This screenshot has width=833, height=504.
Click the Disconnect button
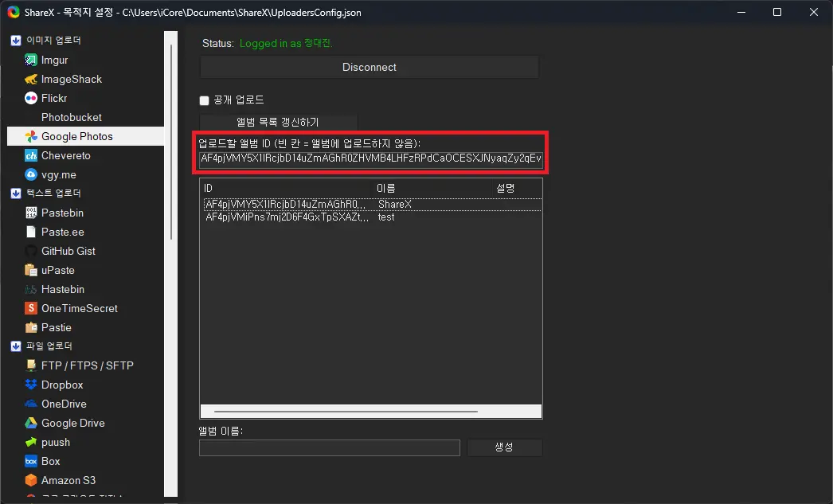point(369,67)
